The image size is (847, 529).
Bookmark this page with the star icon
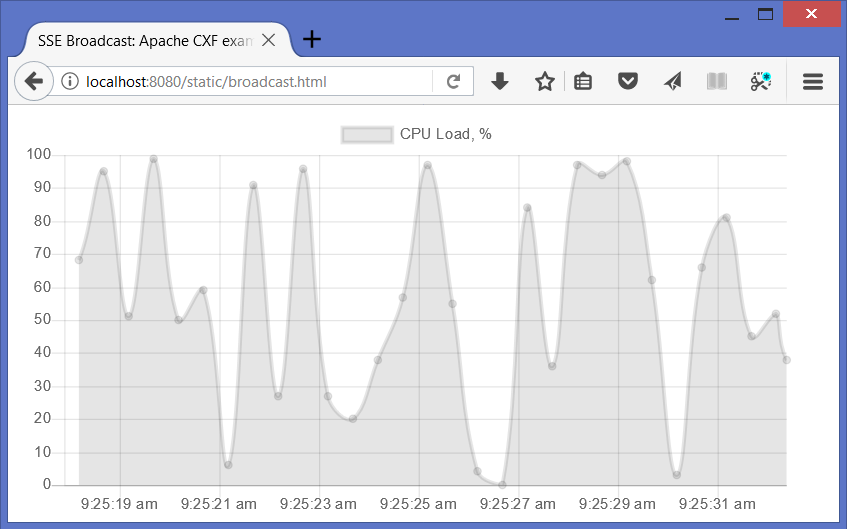point(544,82)
